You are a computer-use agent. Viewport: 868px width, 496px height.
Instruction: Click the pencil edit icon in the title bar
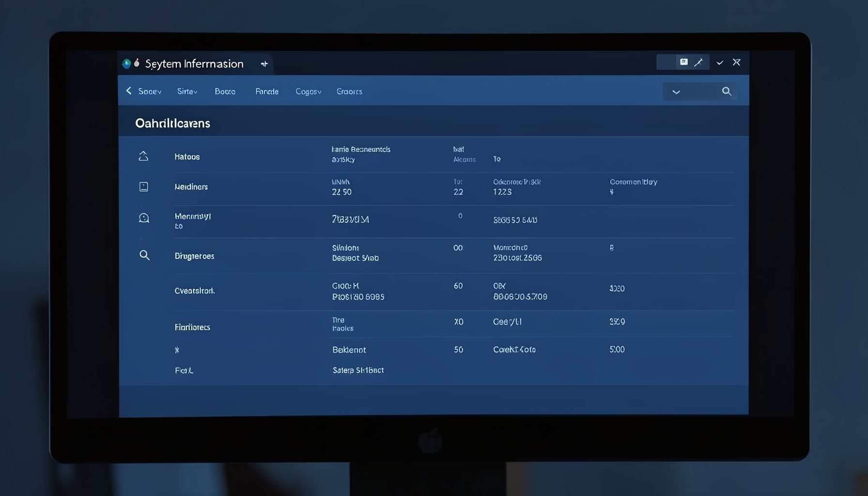[x=698, y=62]
